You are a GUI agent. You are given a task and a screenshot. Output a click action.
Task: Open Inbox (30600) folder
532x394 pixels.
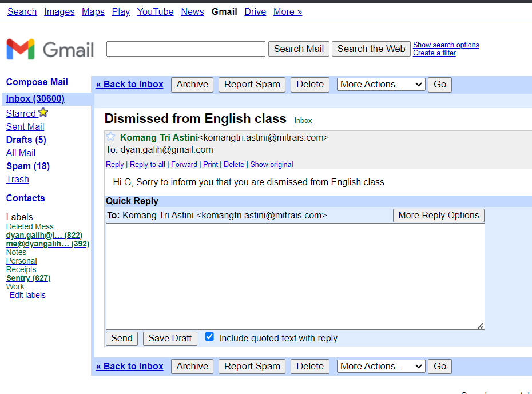click(x=35, y=99)
